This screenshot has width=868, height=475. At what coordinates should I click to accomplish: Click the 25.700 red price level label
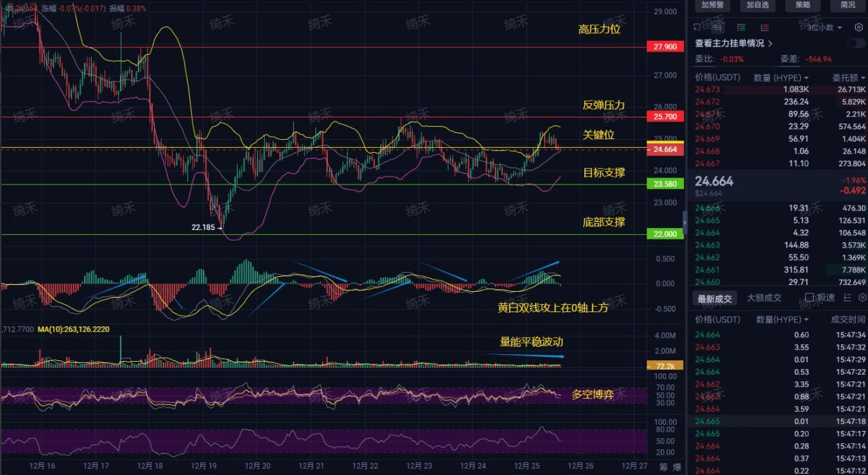[665, 117]
